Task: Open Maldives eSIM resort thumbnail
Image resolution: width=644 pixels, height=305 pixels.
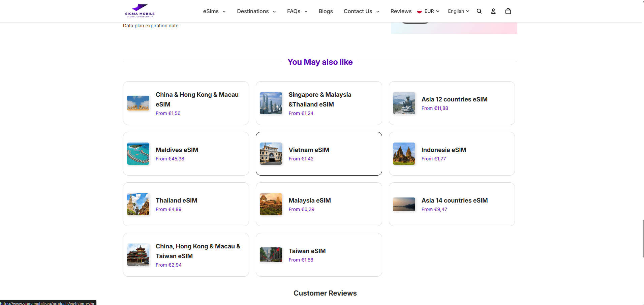Action: (x=138, y=154)
